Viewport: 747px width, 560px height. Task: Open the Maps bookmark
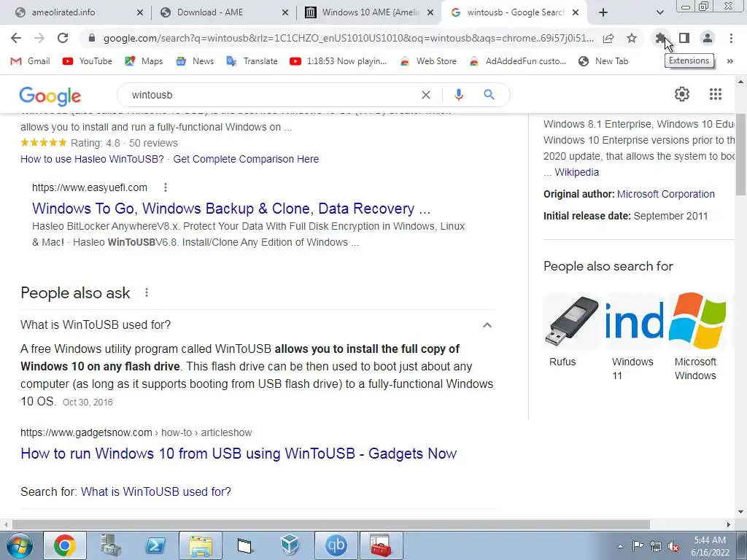(144, 61)
